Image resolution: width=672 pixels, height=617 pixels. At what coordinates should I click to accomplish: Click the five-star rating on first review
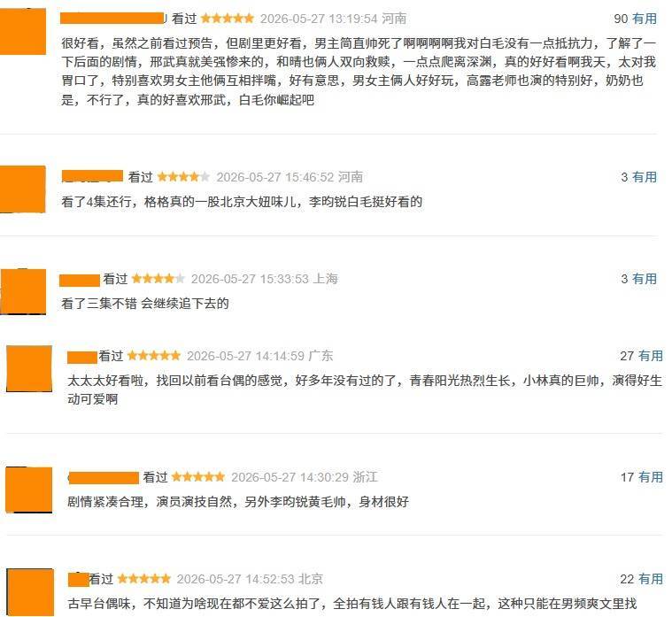click(228, 19)
